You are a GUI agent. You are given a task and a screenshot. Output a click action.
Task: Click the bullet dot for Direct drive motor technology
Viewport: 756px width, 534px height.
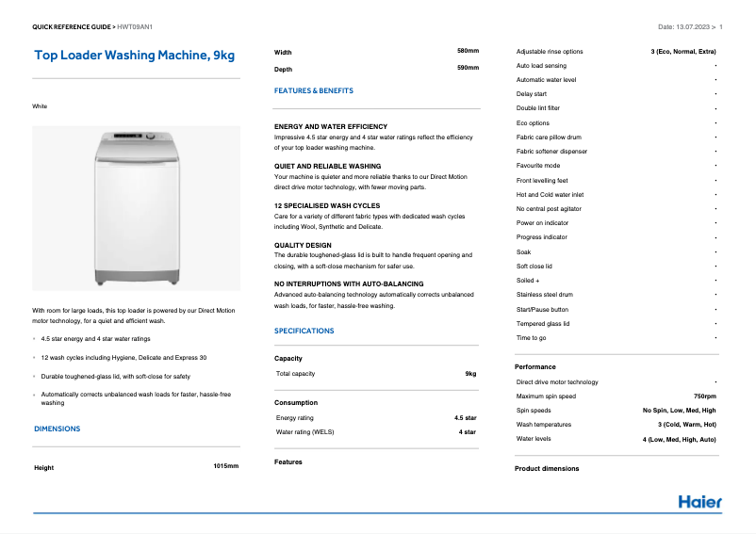pos(715,382)
